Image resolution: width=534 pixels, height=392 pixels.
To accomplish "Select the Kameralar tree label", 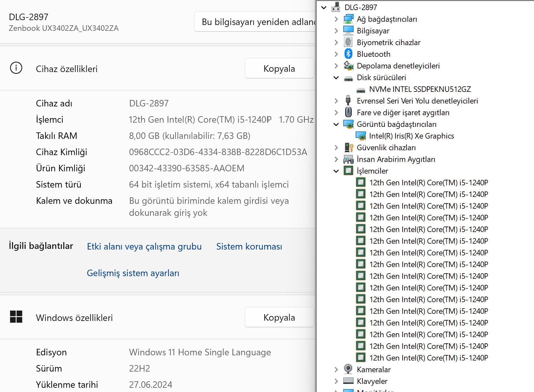I will [374, 370].
